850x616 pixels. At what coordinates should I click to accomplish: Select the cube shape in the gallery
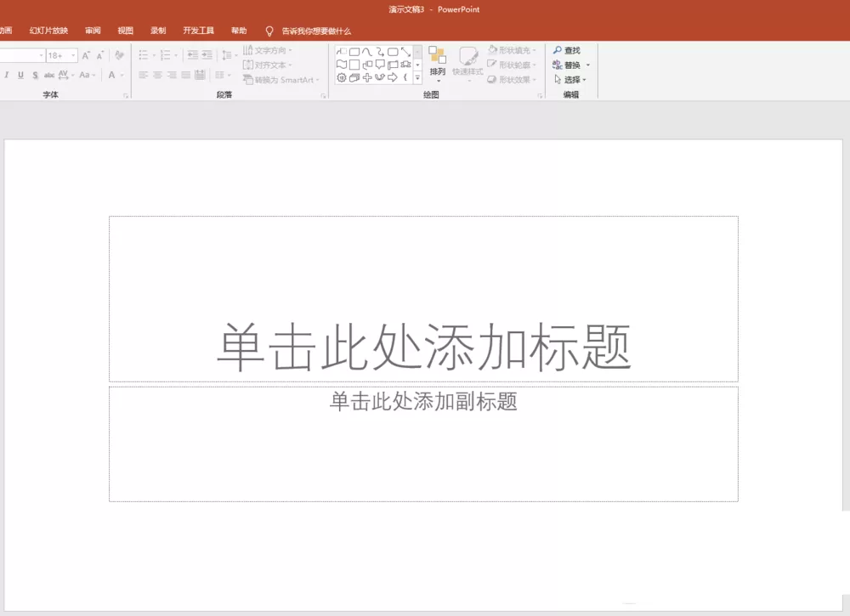pyautogui.click(x=354, y=77)
